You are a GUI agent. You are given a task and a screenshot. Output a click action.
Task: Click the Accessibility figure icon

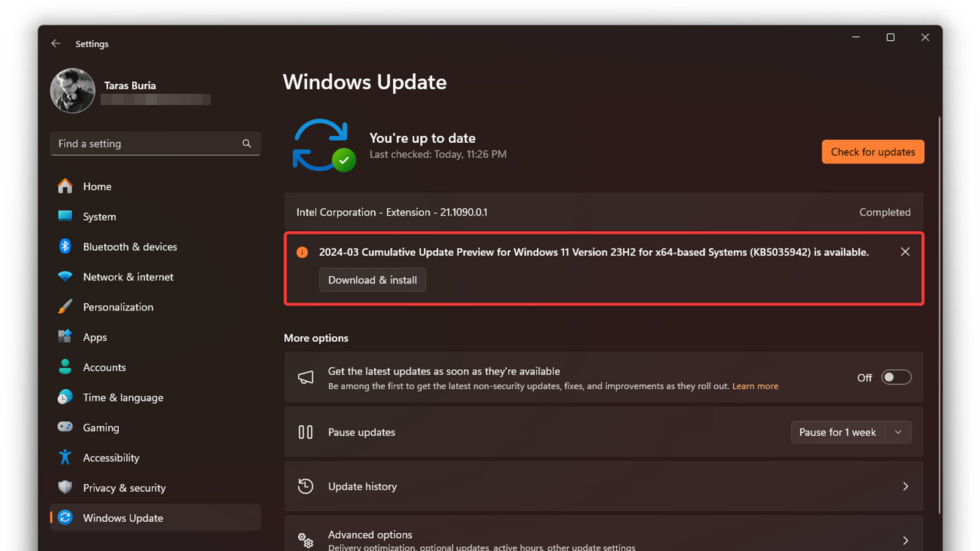(65, 457)
